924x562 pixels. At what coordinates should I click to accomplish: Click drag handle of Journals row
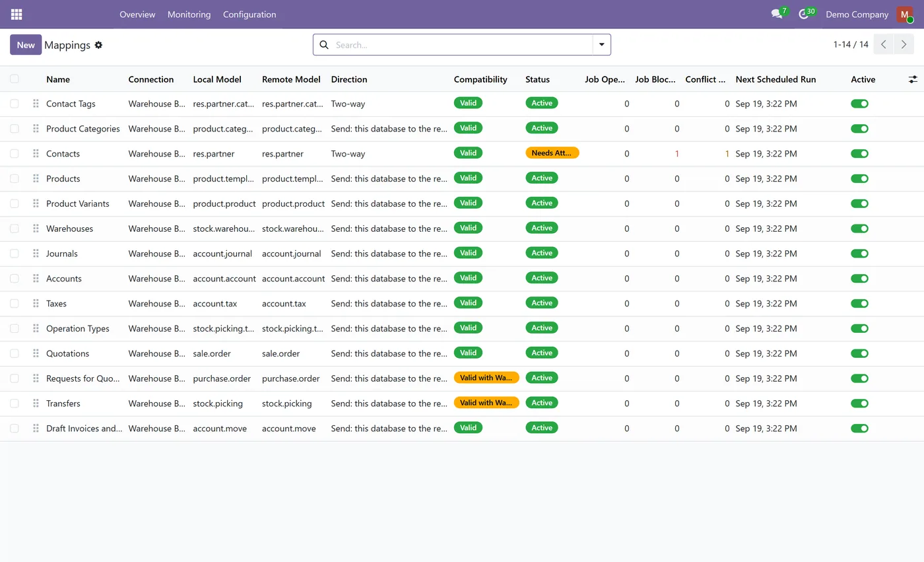click(x=36, y=254)
